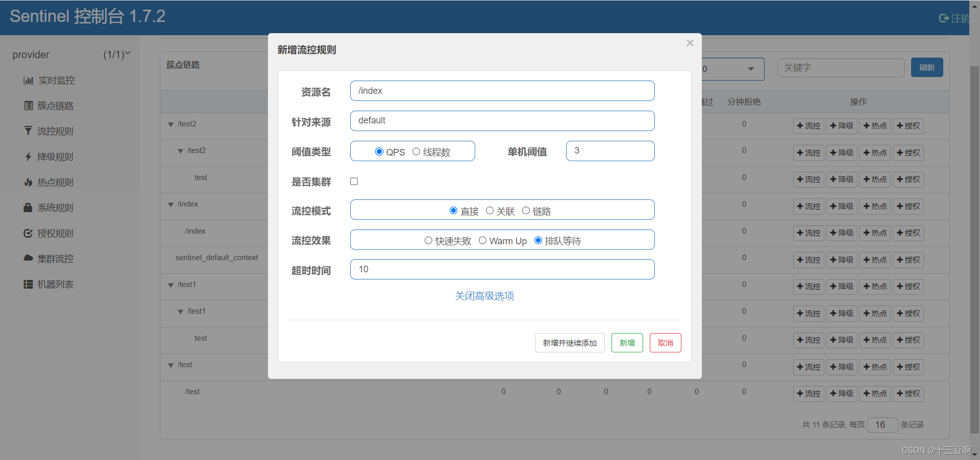The width and height of the screenshot is (980, 460).
Task: Select the 线程数 threshold type radio
Action: tap(416, 151)
